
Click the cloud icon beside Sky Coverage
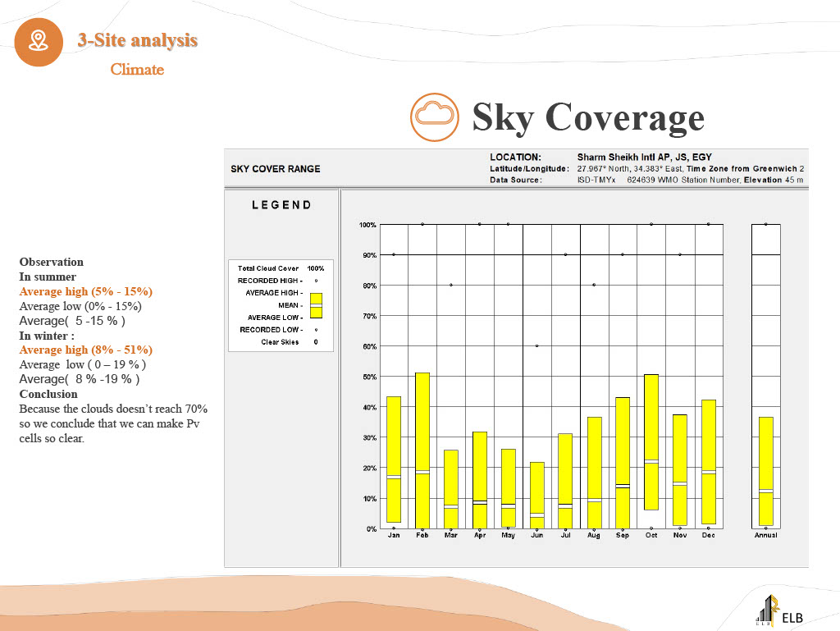[x=435, y=117]
